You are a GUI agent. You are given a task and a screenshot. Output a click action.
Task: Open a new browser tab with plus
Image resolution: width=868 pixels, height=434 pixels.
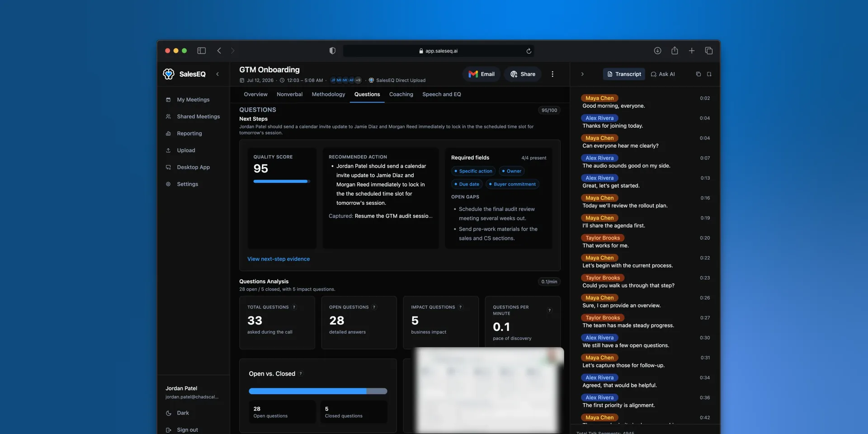point(692,51)
